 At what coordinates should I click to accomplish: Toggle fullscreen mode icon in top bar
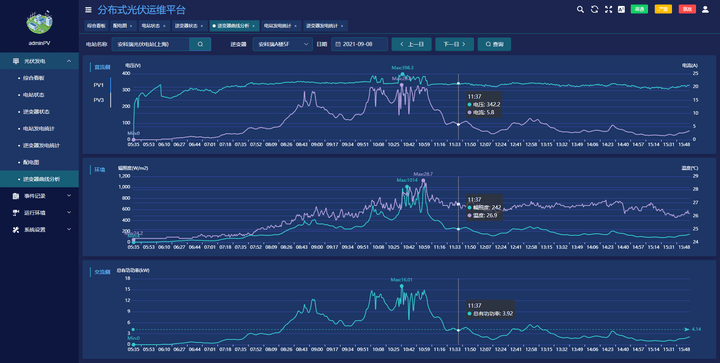click(x=608, y=9)
